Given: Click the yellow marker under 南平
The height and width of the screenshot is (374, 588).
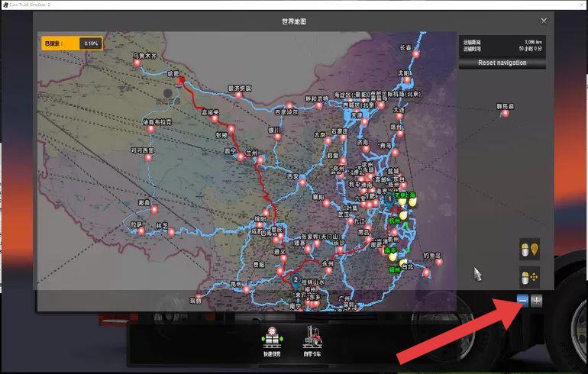Looking at the screenshot, I should point(393,257).
